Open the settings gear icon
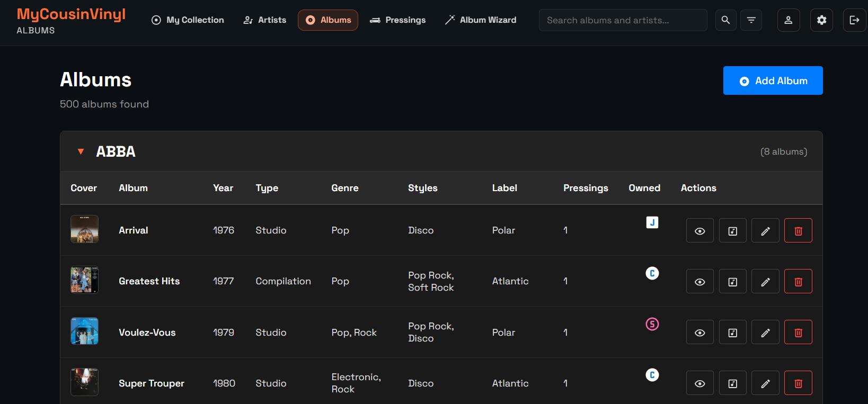Image resolution: width=868 pixels, height=404 pixels. pyautogui.click(x=821, y=20)
